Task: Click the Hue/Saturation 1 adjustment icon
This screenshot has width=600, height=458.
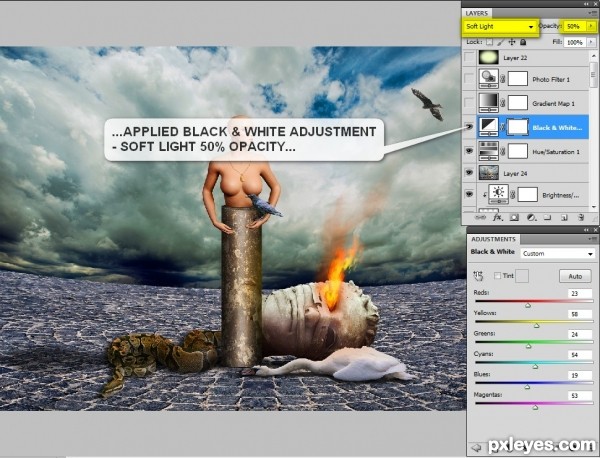Action: point(489,151)
